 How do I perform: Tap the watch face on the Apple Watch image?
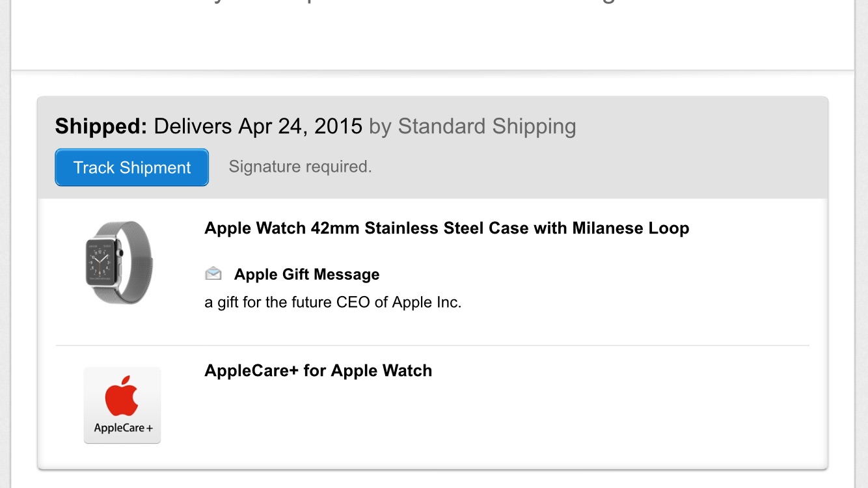click(x=100, y=262)
